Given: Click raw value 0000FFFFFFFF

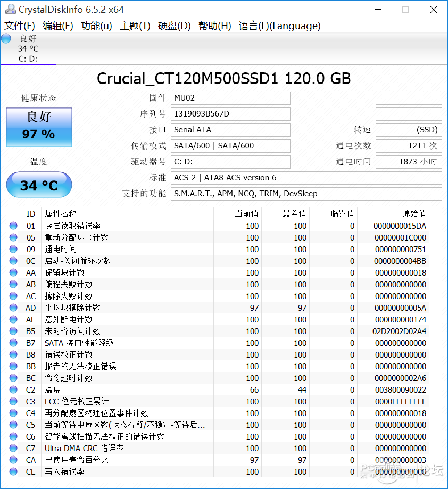Looking at the screenshot, I should pos(401,401).
